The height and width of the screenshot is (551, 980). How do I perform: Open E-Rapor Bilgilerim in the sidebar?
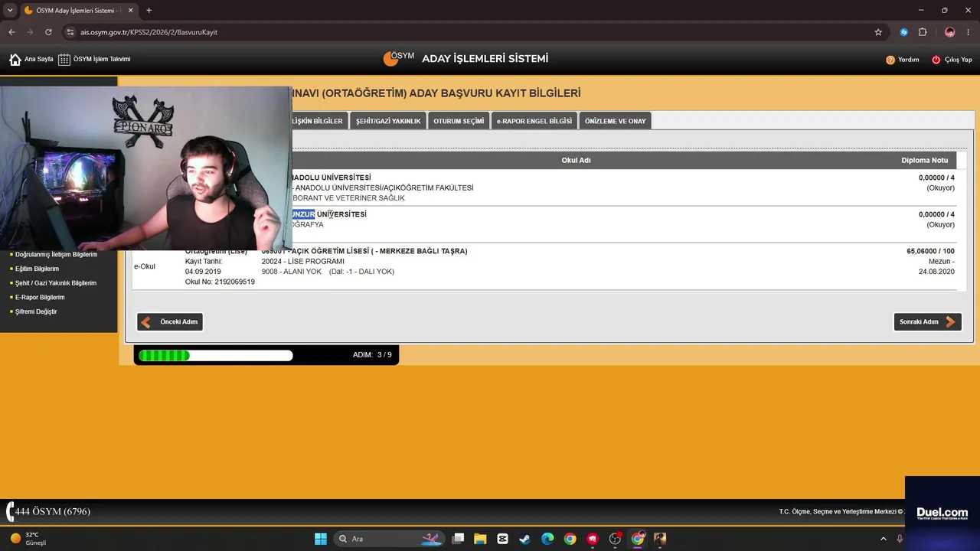[x=40, y=298]
